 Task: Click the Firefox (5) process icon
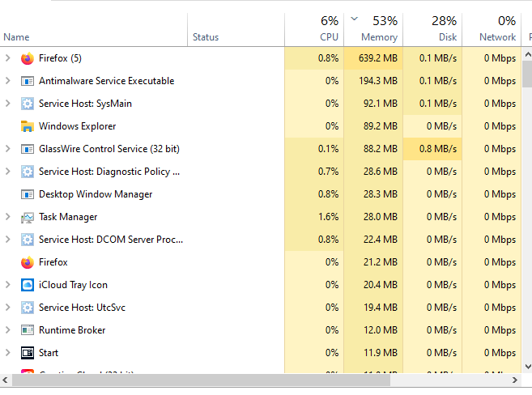coord(28,58)
